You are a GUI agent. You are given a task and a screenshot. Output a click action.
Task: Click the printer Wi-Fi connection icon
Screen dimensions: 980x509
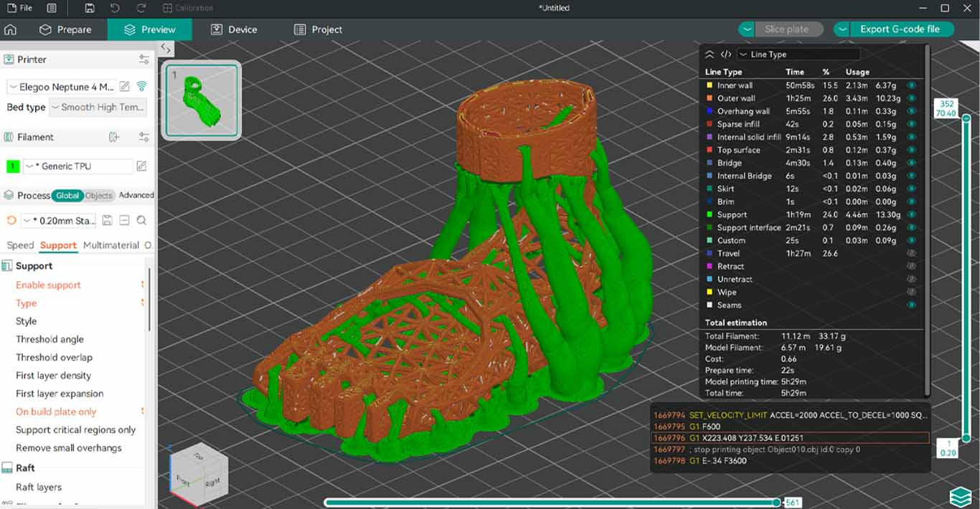[142, 86]
